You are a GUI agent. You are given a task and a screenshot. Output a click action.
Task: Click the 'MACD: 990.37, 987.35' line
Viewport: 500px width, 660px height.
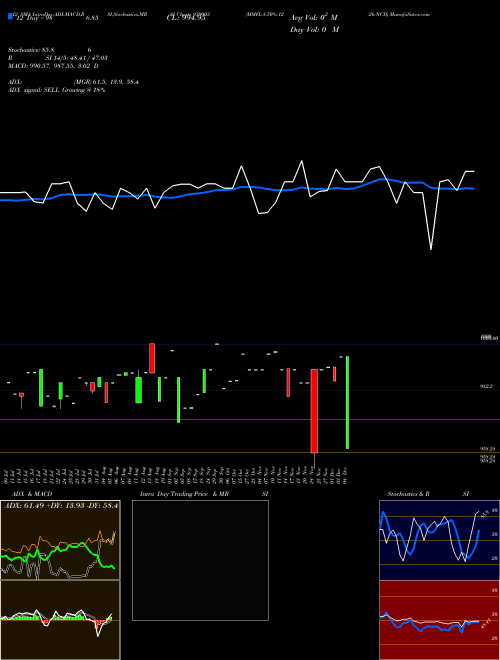coord(53,66)
